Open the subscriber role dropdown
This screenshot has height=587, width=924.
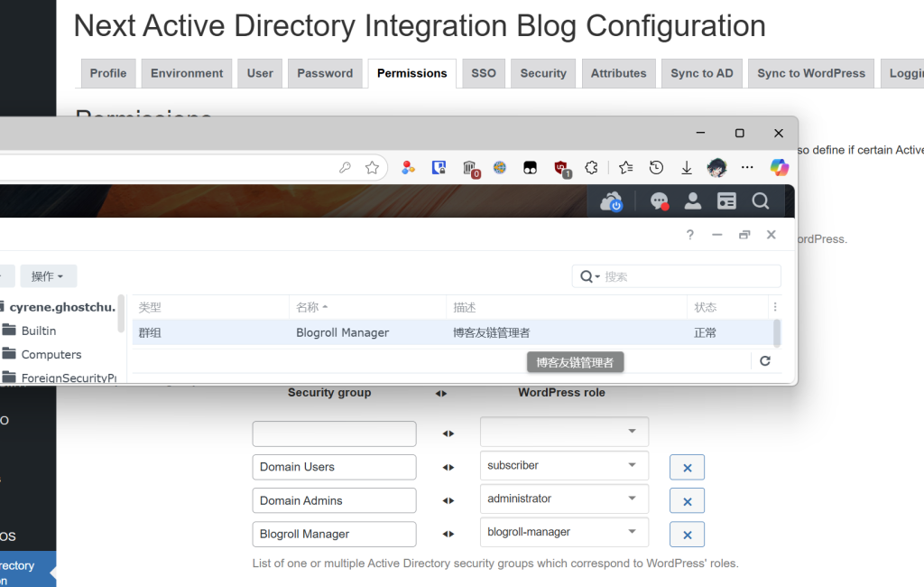click(564, 465)
